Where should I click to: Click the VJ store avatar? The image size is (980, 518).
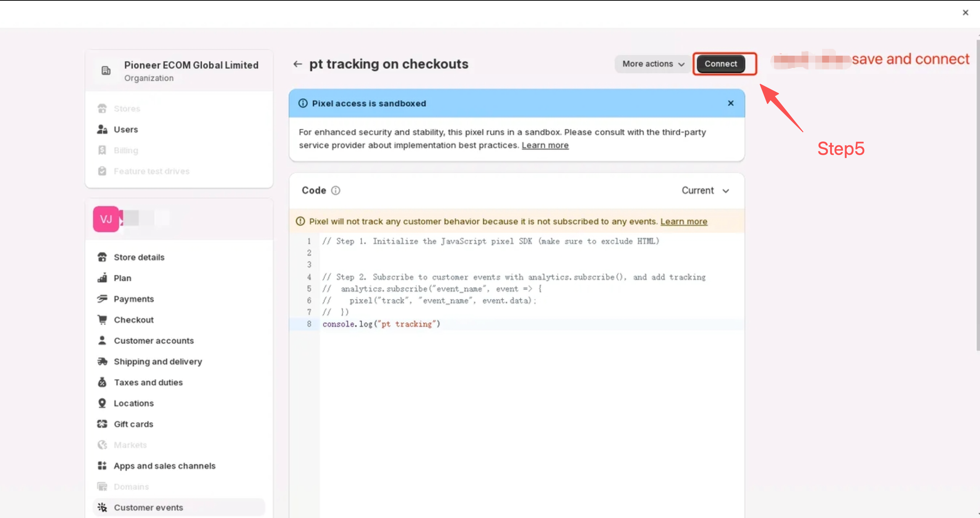click(106, 219)
